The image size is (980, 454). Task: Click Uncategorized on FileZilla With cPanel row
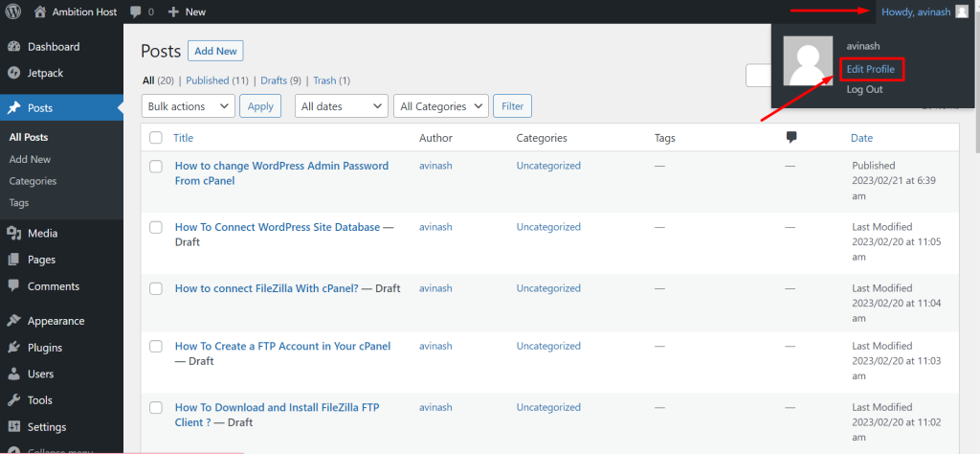click(x=548, y=288)
